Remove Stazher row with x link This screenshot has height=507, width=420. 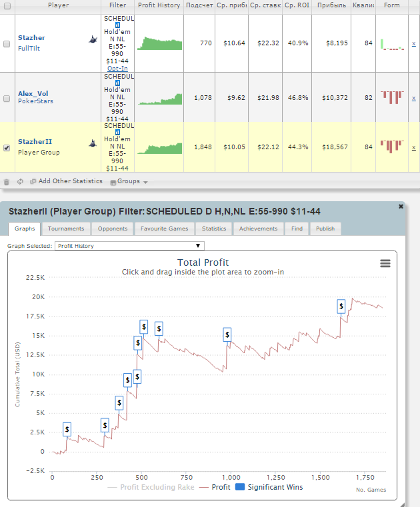pyautogui.click(x=413, y=44)
